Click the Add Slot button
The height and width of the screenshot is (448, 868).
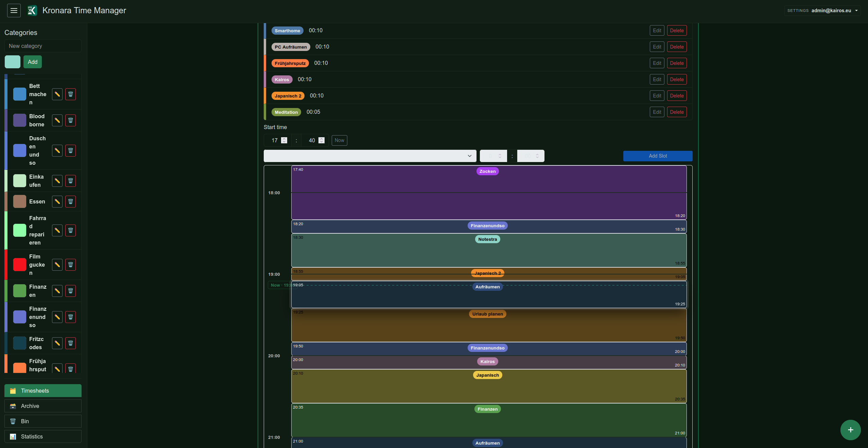(658, 156)
